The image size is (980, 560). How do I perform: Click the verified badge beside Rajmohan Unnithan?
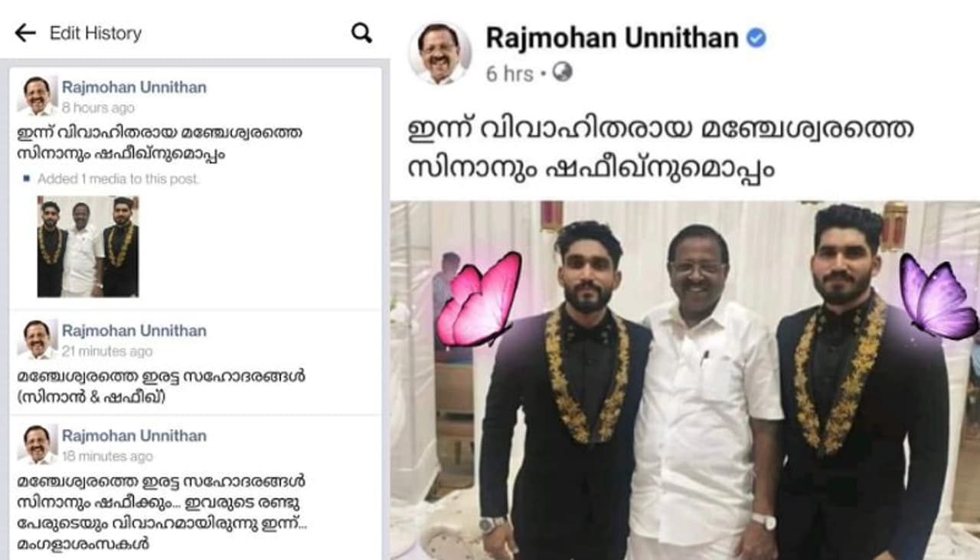click(x=756, y=38)
